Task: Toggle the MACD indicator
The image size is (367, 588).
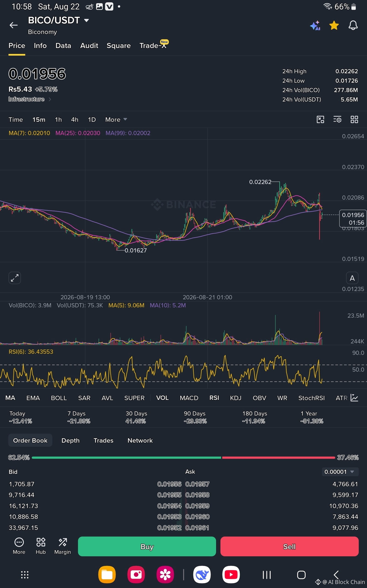Action: click(189, 398)
